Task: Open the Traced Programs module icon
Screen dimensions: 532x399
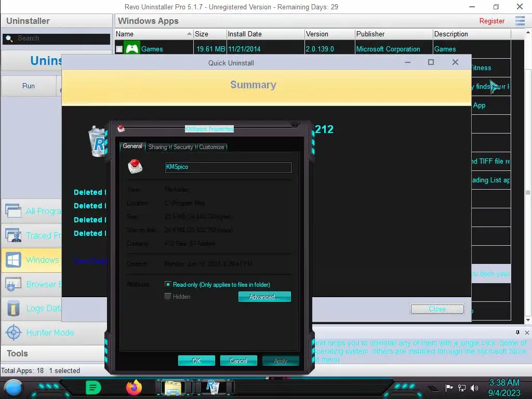Action: (13, 235)
